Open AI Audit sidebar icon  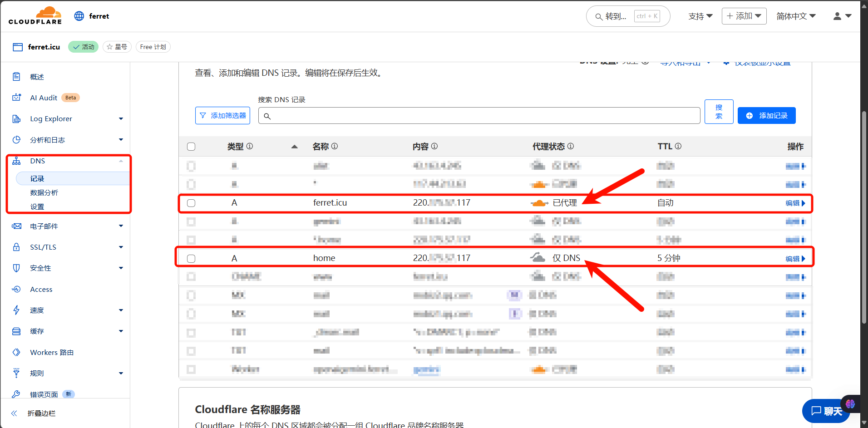pyautogui.click(x=16, y=98)
